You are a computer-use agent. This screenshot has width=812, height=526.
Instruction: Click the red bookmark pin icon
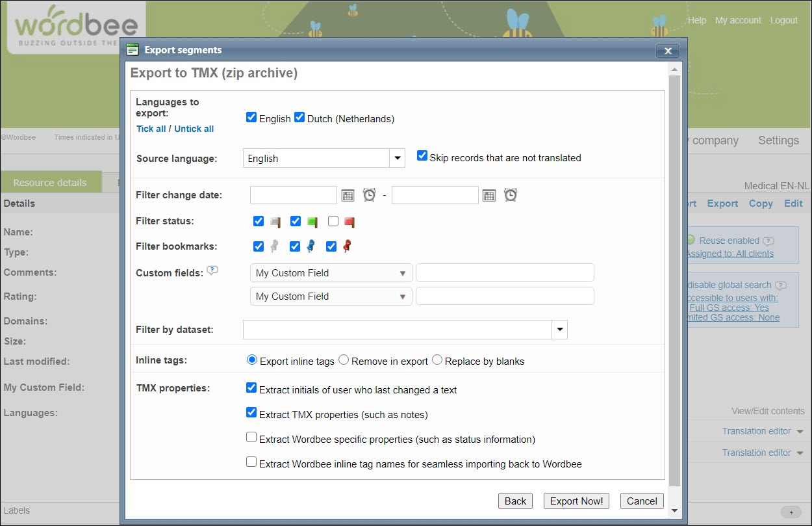347,246
